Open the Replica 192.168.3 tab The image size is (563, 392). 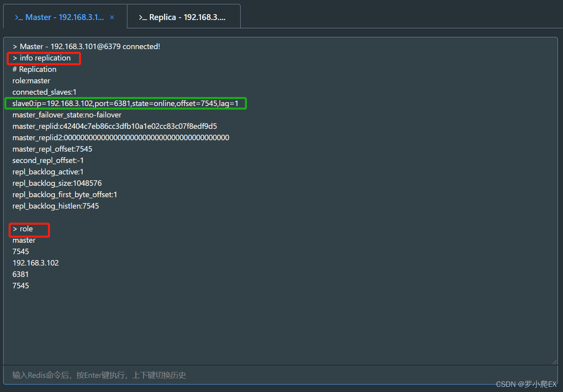(x=184, y=17)
